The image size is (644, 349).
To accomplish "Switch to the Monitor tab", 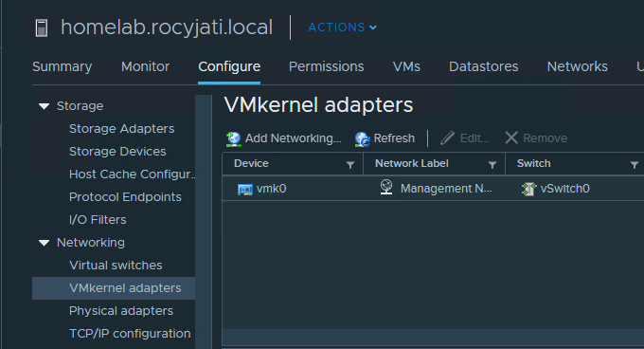I will pyautogui.click(x=146, y=66).
